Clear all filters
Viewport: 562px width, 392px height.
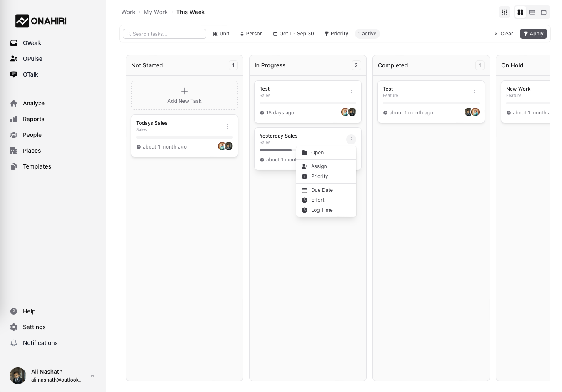pyautogui.click(x=504, y=34)
